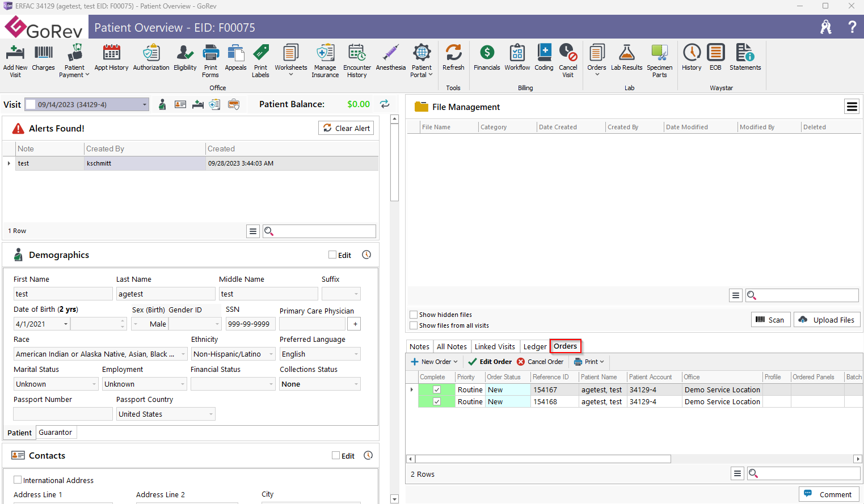Add Primary Care Physician plus button
Viewport: 864px width, 504px height.
pyautogui.click(x=355, y=324)
